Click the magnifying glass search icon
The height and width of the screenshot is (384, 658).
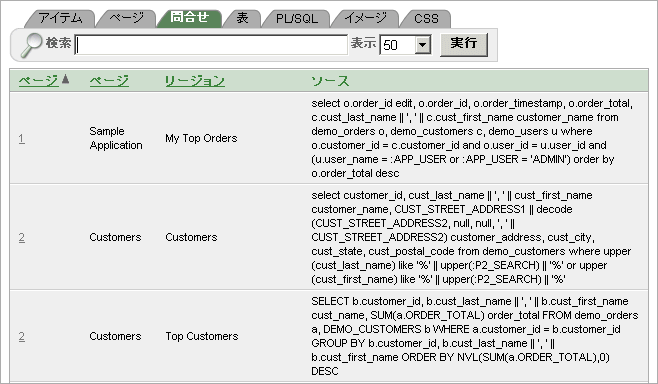(31, 44)
